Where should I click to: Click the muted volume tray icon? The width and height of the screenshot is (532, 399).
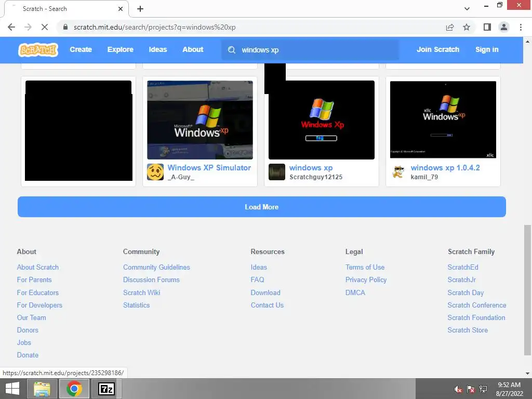point(458,389)
